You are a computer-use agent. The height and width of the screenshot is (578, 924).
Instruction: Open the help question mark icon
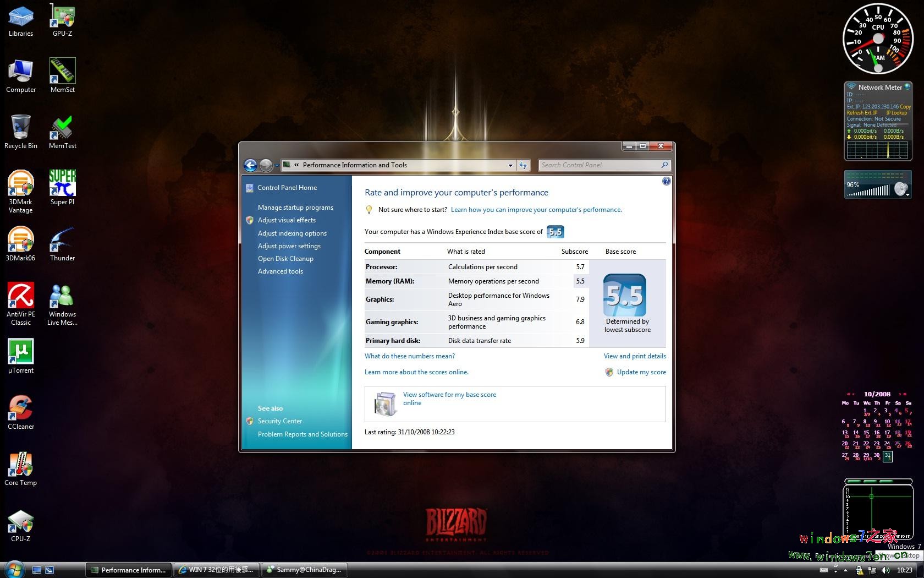667,181
